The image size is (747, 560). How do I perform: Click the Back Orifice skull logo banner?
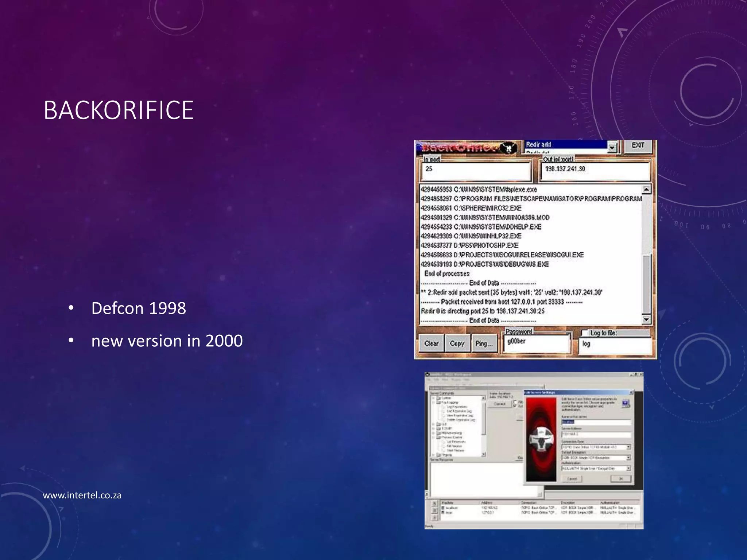pyautogui.click(x=467, y=148)
